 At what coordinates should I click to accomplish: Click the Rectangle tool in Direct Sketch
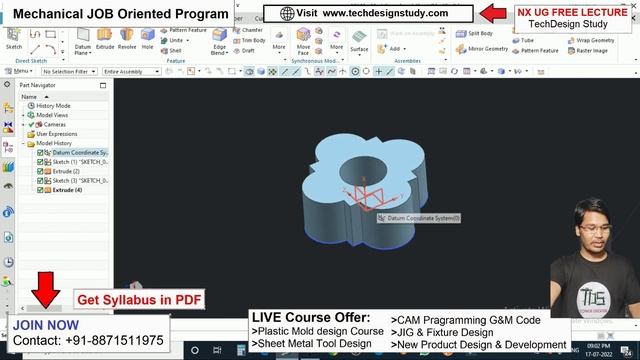pos(51,34)
